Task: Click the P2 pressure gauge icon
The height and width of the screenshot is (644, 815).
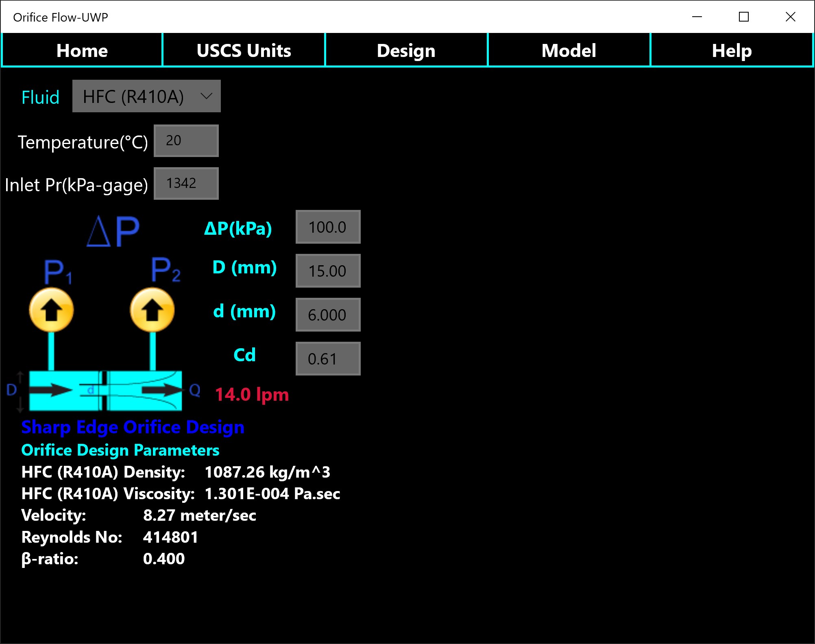Action: [x=152, y=310]
